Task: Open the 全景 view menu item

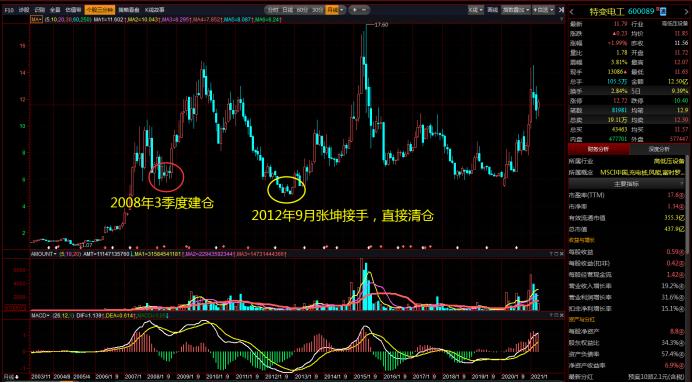Action: click(x=55, y=9)
